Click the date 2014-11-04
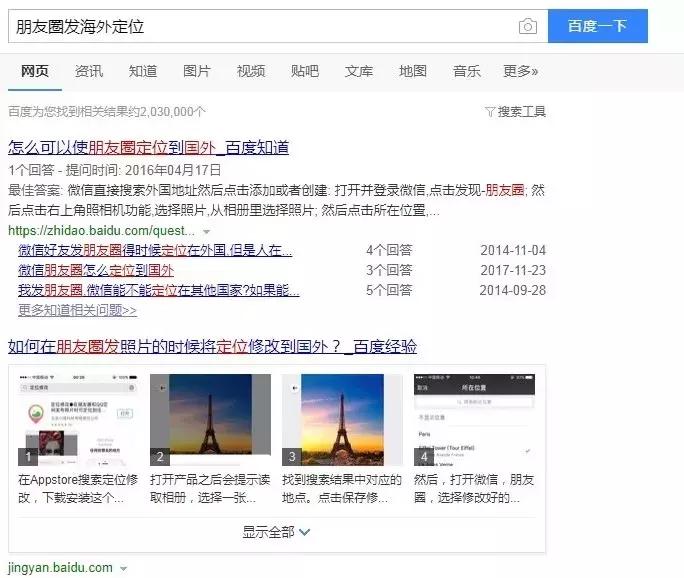 click(513, 250)
